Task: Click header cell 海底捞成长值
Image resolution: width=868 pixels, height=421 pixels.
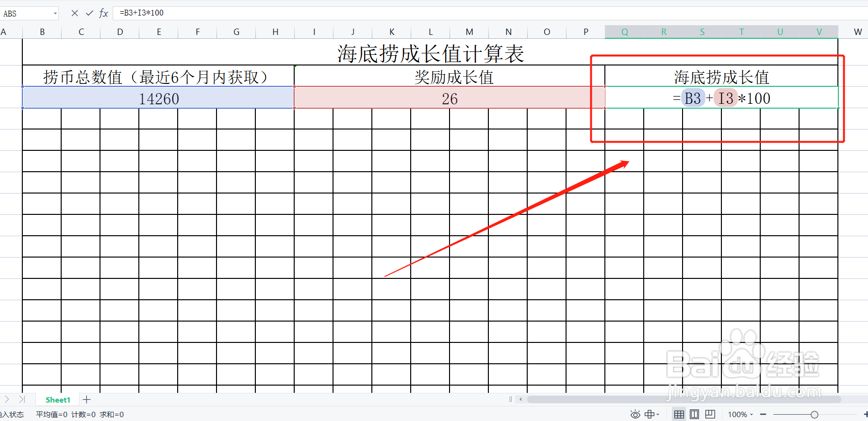Action: 721,76
